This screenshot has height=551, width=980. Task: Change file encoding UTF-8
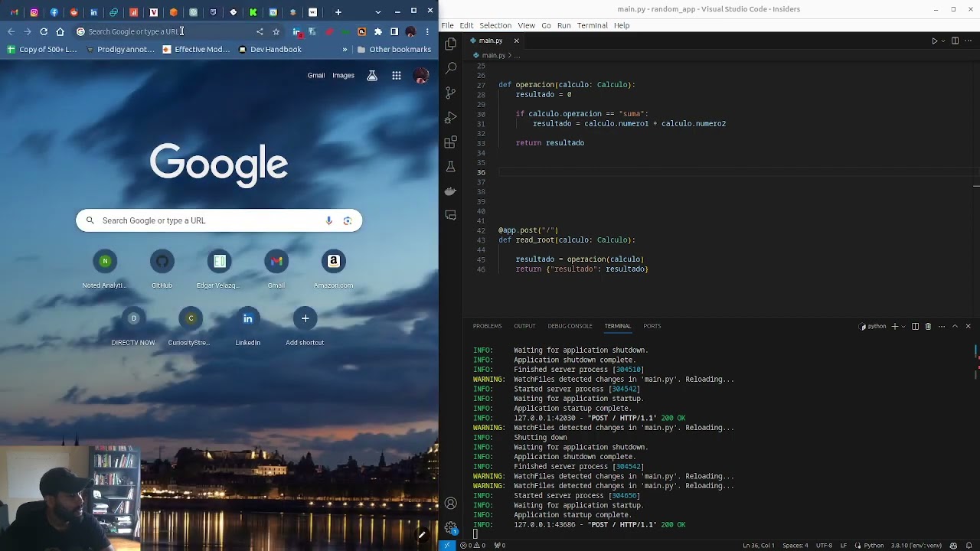(x=824, y=546)
